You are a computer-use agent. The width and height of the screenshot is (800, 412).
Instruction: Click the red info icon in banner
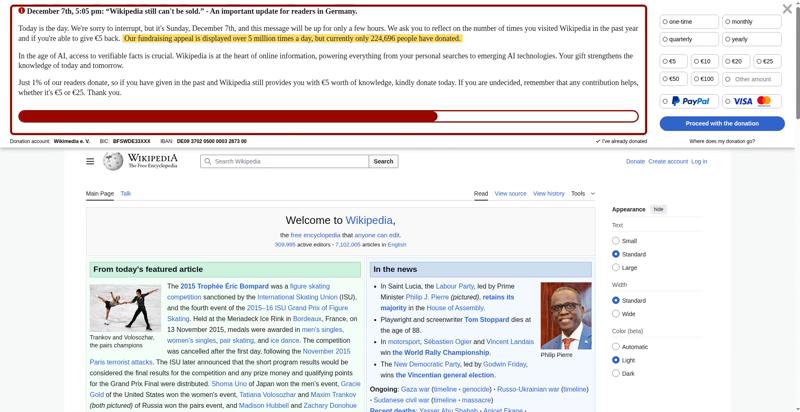tap(22, 11)
